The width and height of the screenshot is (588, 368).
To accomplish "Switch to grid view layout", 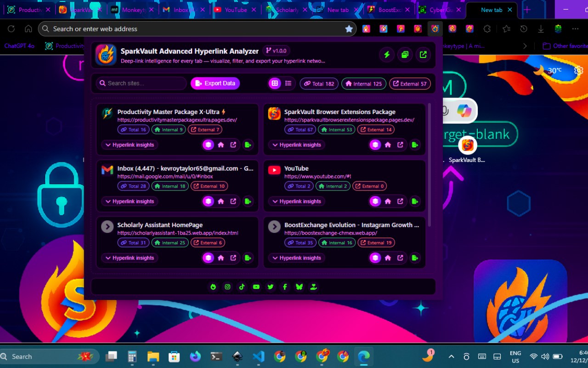I will coord(275,83).
